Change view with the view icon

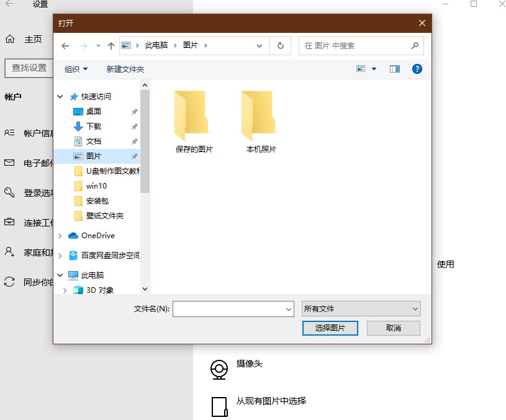[361, 69]
